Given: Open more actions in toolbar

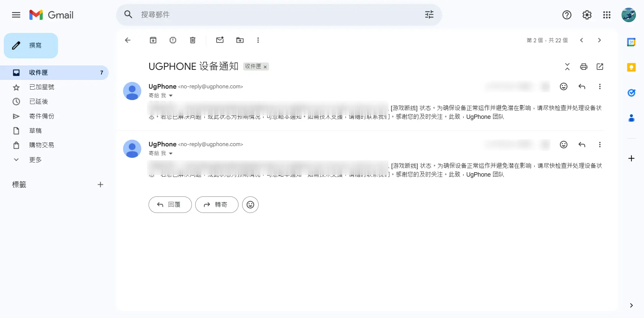Looking at the screenshot, I should pyautogui.click(x=258, y=40).
